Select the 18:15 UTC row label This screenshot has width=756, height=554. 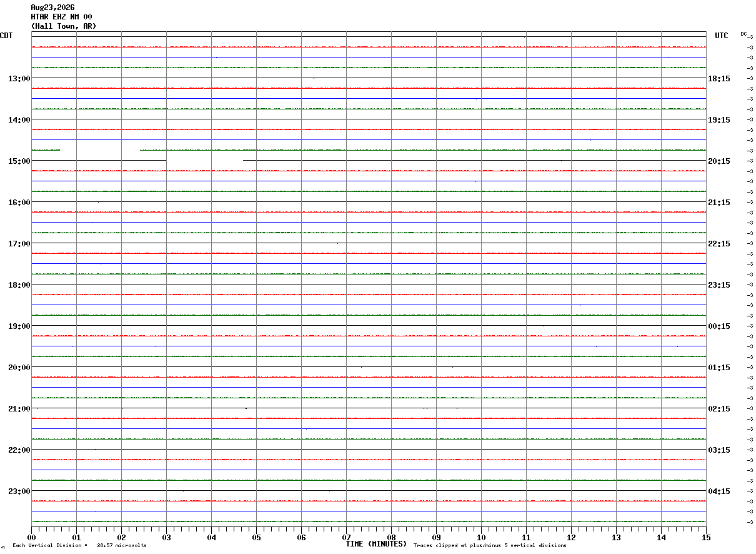(x=719, y=78)
